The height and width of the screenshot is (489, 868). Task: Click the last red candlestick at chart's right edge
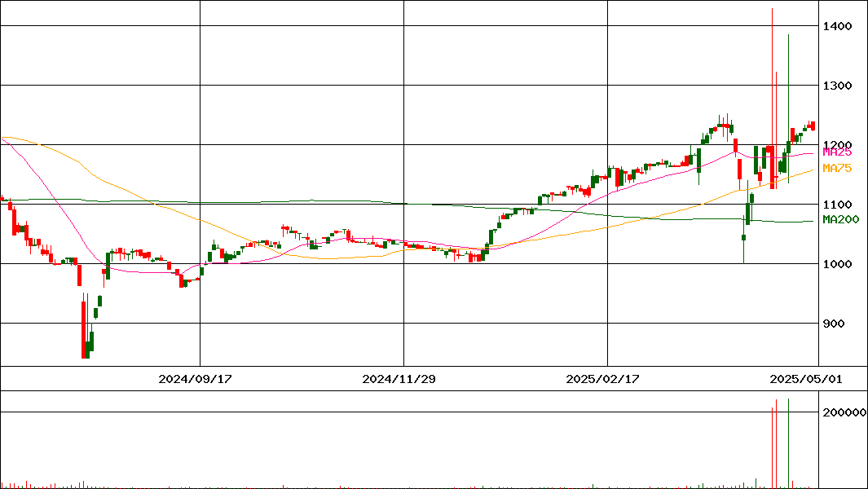pos(812,126)
